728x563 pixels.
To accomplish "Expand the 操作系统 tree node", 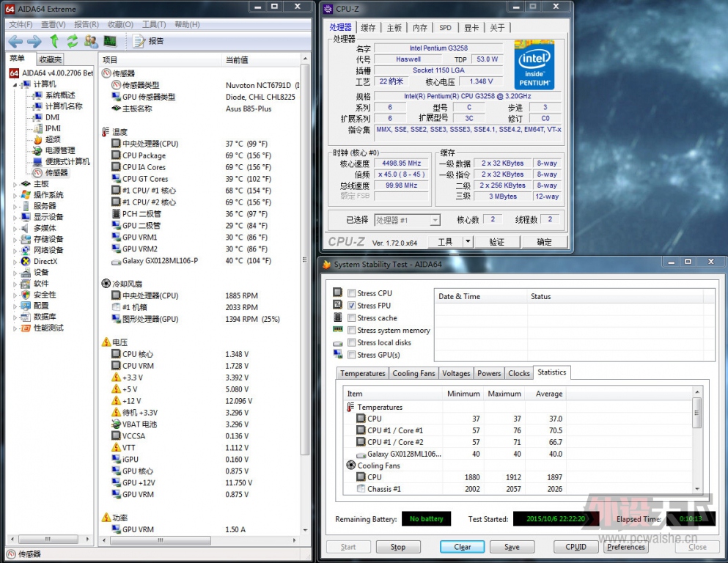I will tap(15, 196).
